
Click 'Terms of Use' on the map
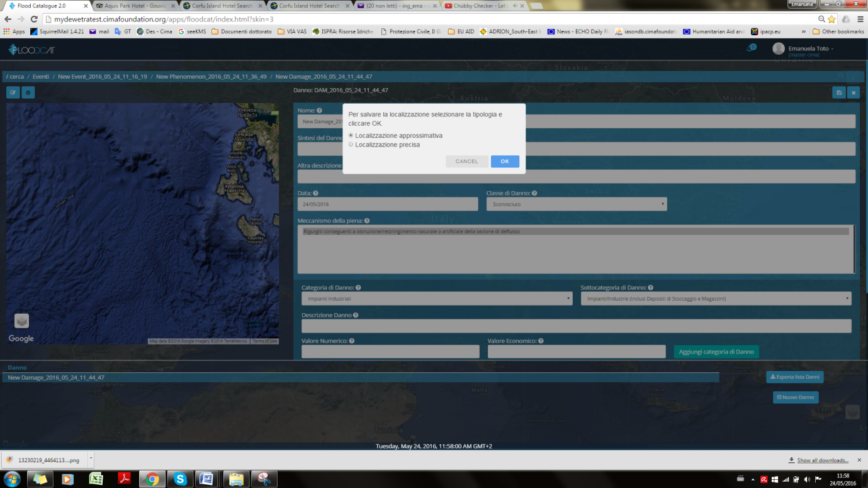(x=264, y=341)
